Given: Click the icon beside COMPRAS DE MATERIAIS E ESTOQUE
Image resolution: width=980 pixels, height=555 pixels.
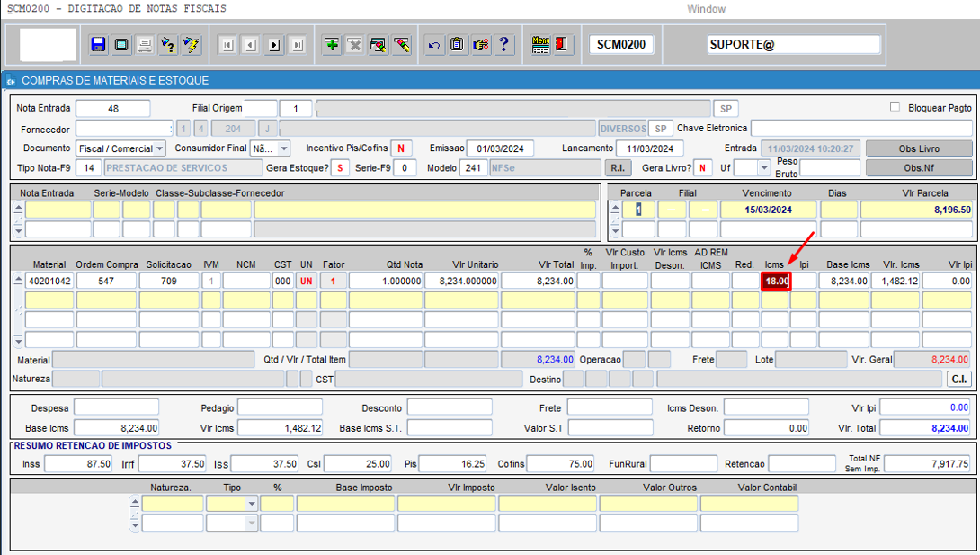Looking at the screenshot, I should [11, 81].
